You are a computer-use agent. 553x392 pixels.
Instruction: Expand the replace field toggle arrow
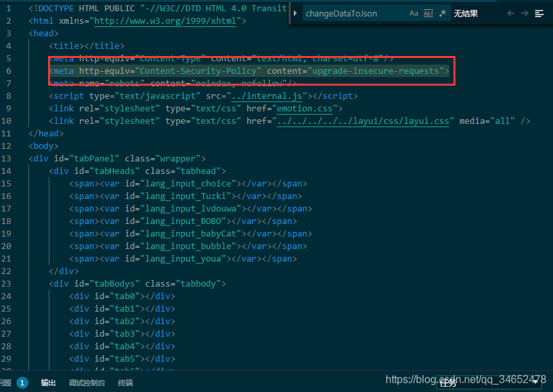[295, 13]
